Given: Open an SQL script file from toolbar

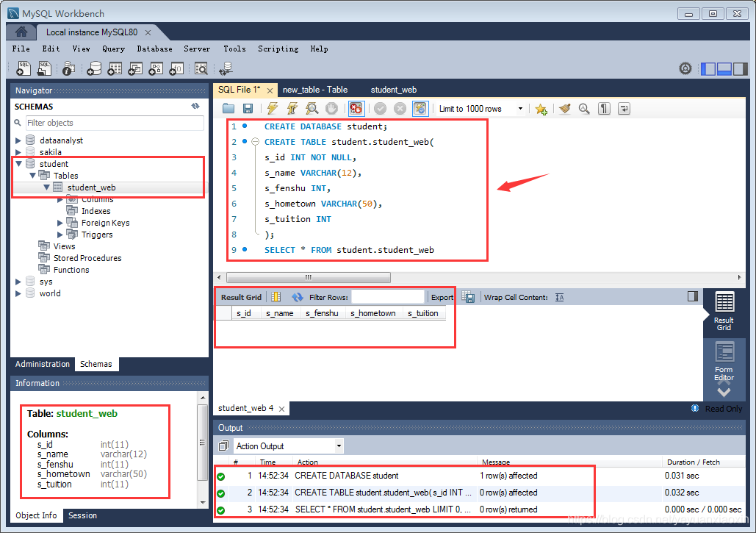Looking at the screenshot, I should (x=44, y=68).
